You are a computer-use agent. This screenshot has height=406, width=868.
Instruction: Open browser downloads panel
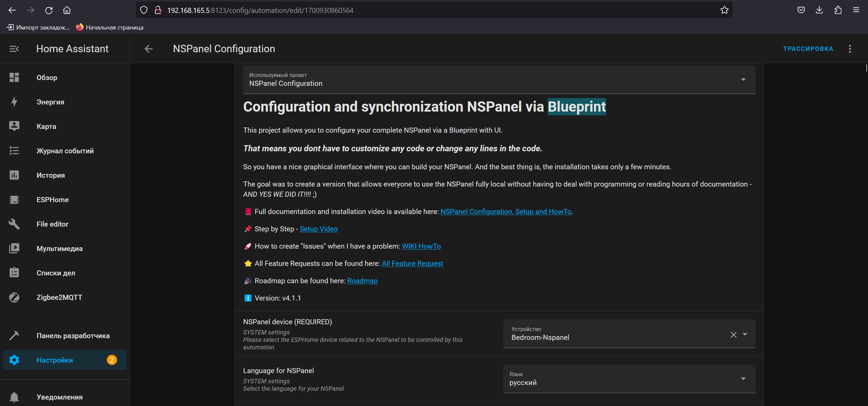tap(819, 10)
